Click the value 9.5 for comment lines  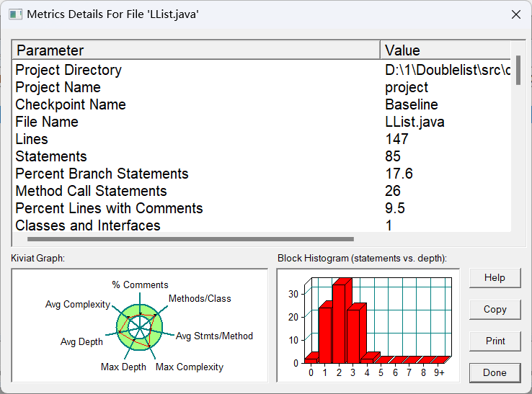395,209
